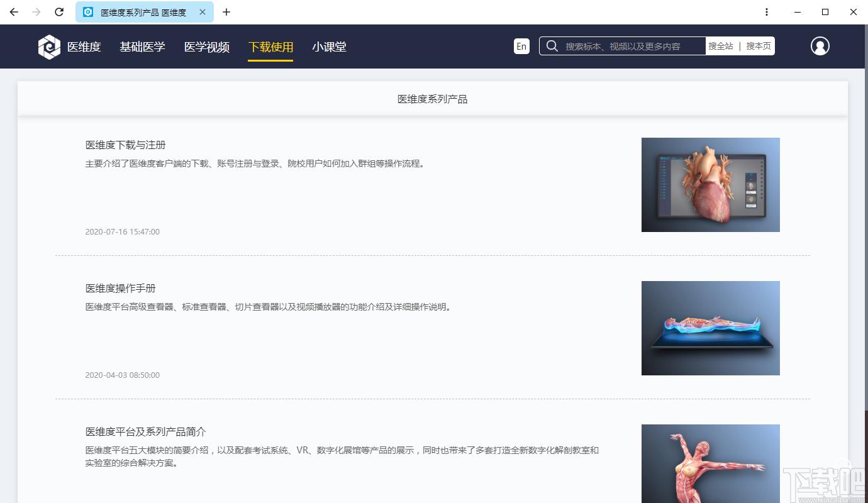Click description starting 主要介绍了医维度客户端的下载
868x503 pixels.
(x=255, y=163)
